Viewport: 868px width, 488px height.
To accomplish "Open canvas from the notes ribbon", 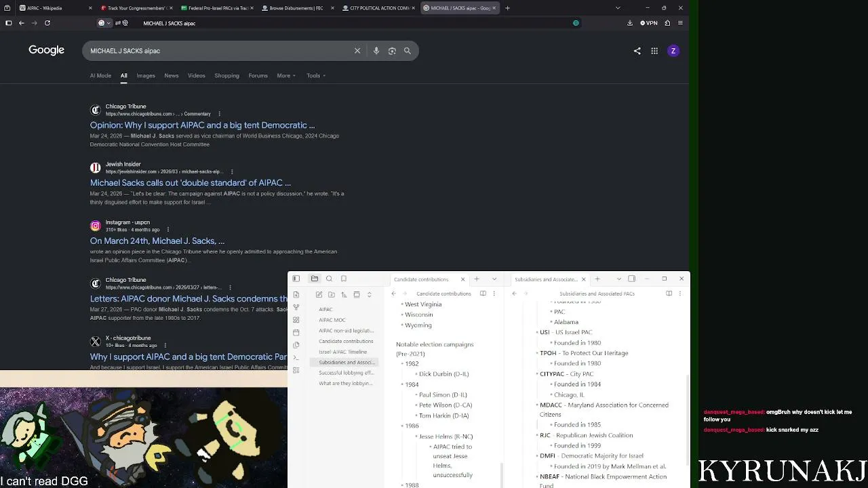I will (296, 320).
